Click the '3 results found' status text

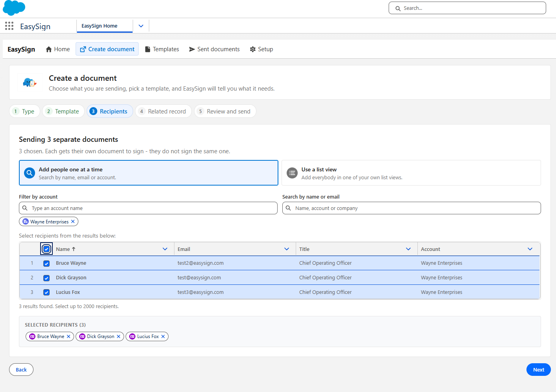pyautogui.click(x=69, y=307)
